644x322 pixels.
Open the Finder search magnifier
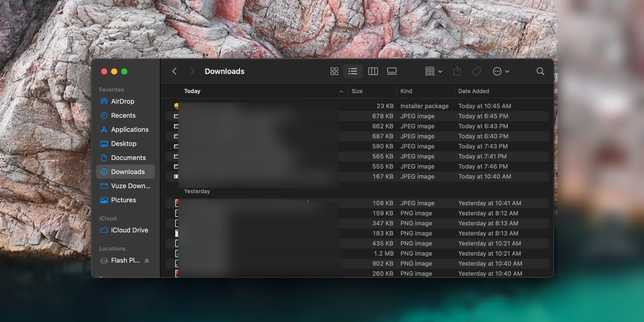pos(540,71)
